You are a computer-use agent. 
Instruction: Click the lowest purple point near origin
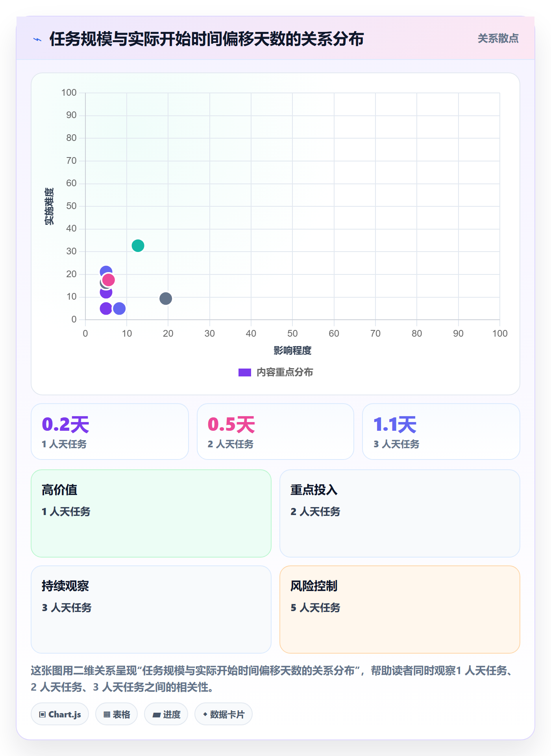coord(106,308)
